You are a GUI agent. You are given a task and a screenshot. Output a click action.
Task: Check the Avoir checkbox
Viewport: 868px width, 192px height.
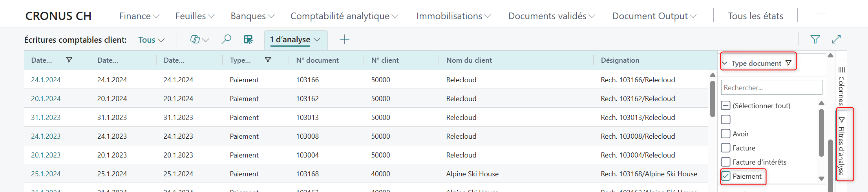[x=726, y=134]
